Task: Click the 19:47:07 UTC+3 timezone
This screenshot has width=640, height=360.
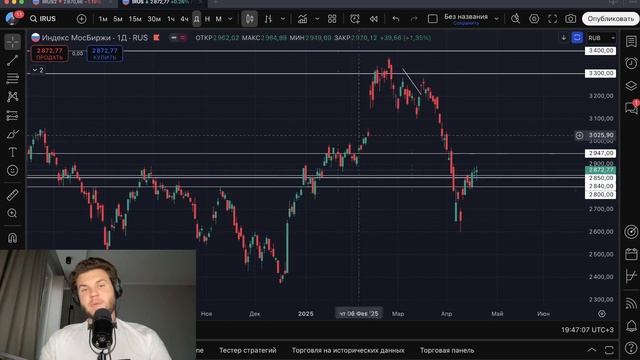Action: [x=587, y=329]
